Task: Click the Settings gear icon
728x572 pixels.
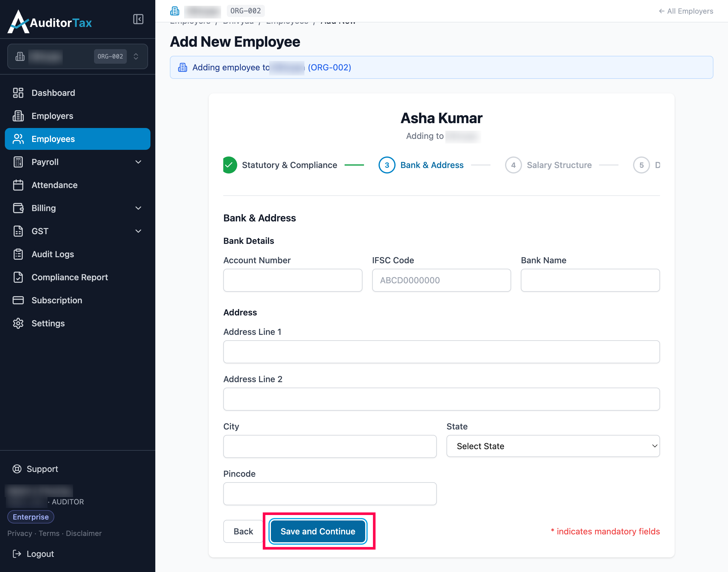Action: point(18,324)
